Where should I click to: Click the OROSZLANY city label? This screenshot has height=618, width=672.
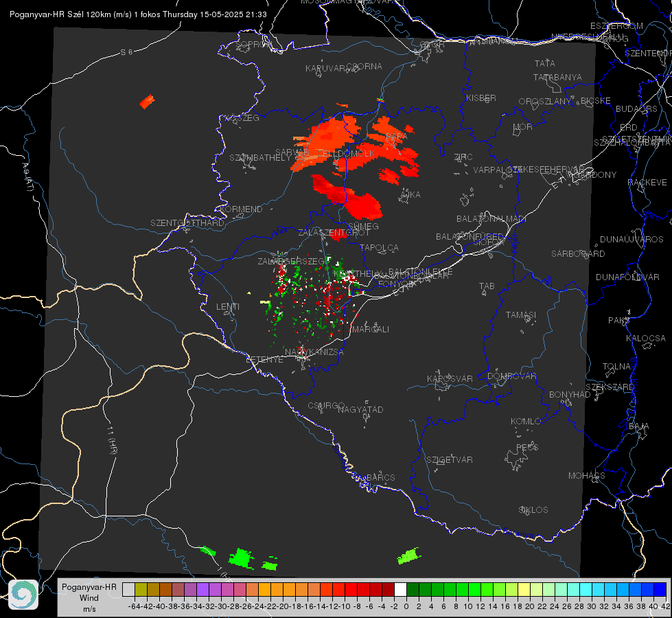[545, 101]
